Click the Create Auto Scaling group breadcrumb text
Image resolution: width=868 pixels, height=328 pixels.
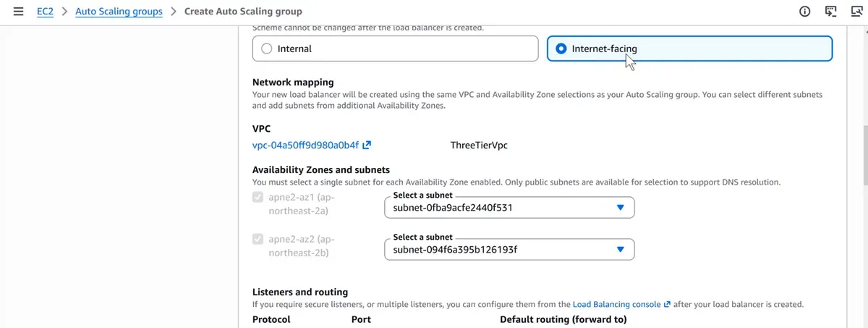pos(243,12)
